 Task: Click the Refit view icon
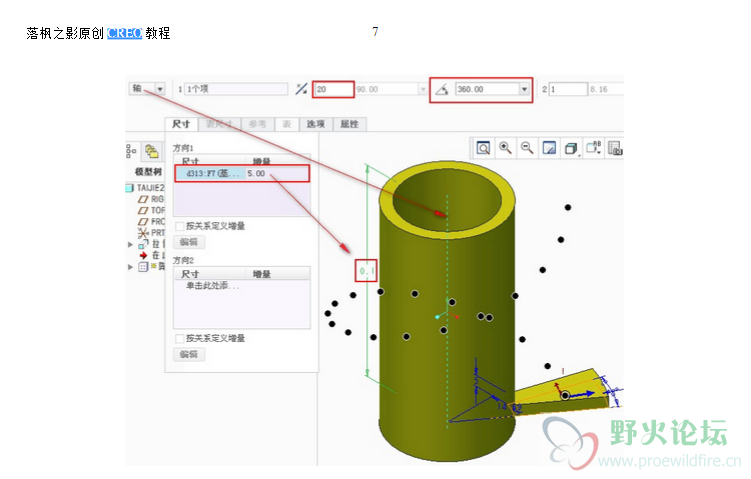tap(483, 148)
